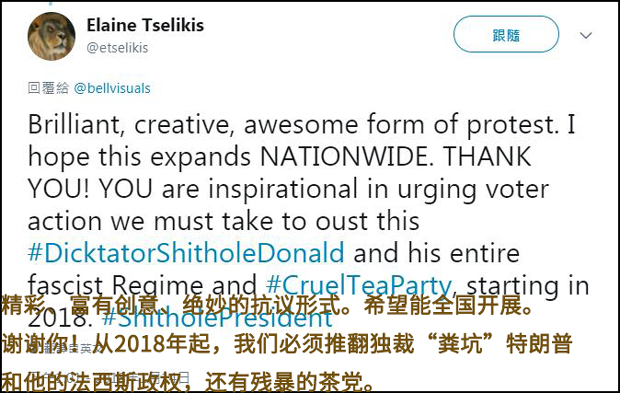Image resolution: width=620 pixels, height=393 pixels.
Task: Click the 跟隨 follow button
Action: [x=506, y=34]
